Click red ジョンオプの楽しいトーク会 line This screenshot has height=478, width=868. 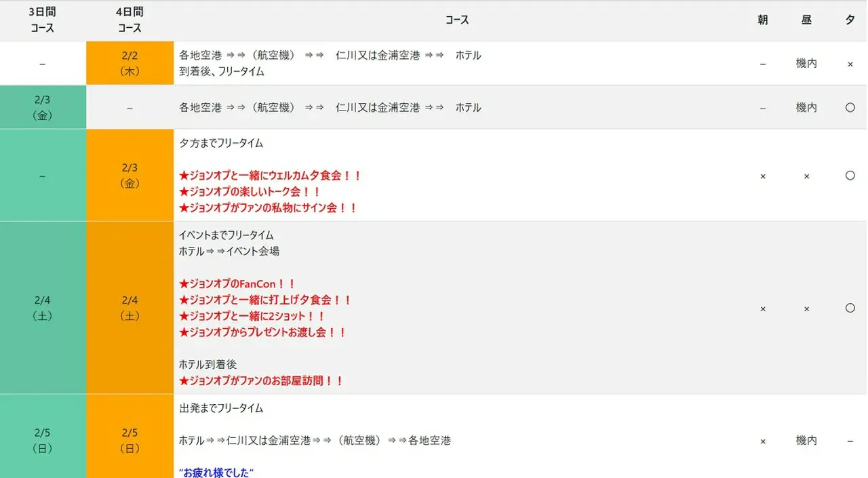pos(250,192)
